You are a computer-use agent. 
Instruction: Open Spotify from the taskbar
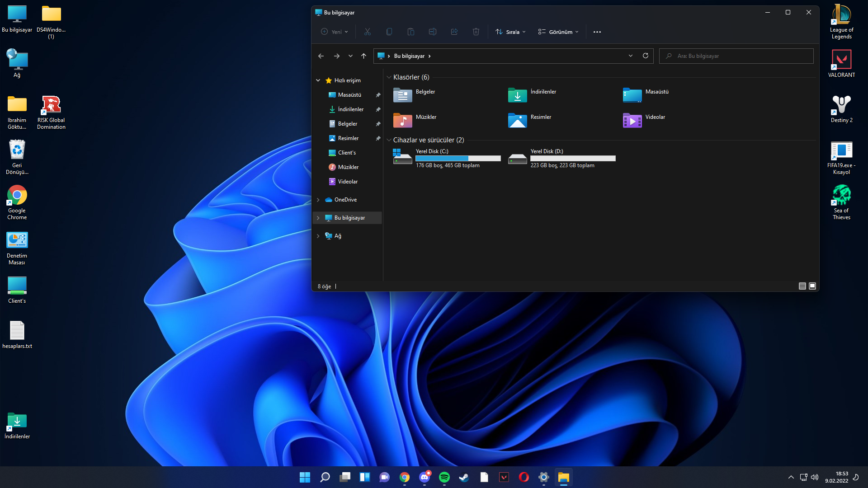(x=444, y=477)
